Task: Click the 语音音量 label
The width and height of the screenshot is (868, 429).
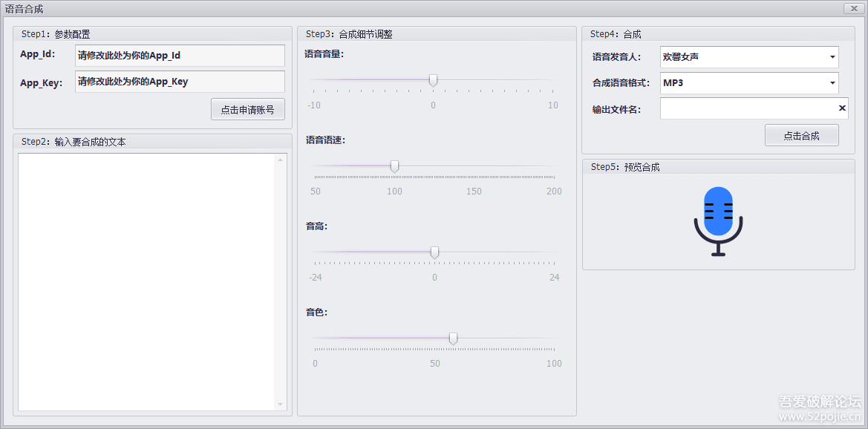Action: tap(324, 54)
